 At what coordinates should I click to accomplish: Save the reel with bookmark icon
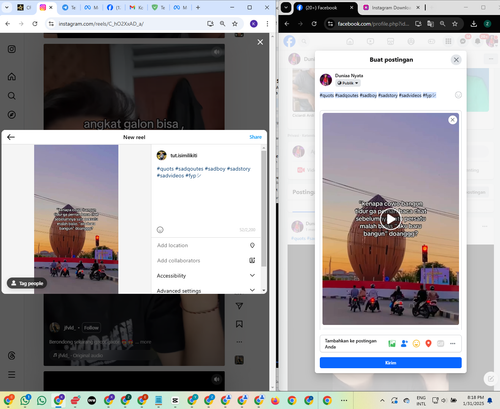(239, 324)
